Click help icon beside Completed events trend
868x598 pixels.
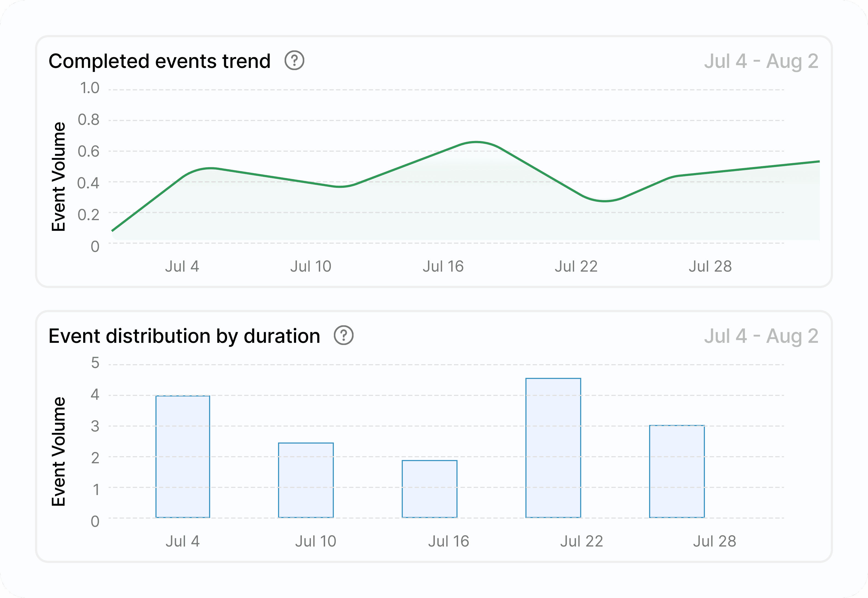[294, 60]
